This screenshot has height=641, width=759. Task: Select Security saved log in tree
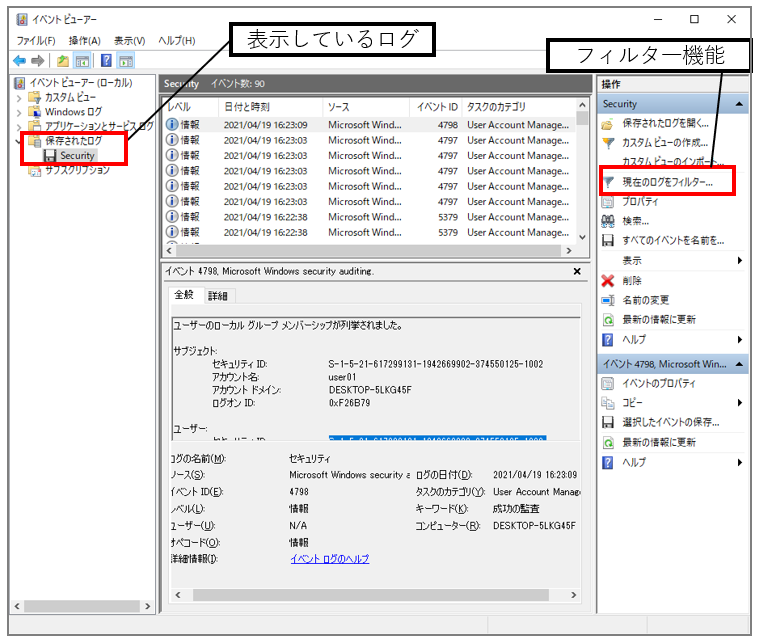[x=76, y=155]
